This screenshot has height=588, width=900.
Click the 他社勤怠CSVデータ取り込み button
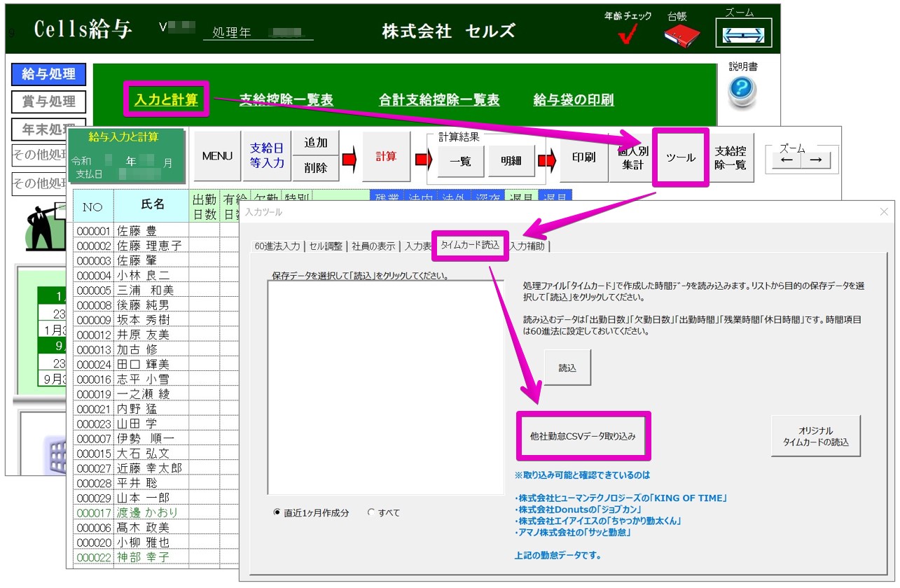pos(583,436)
